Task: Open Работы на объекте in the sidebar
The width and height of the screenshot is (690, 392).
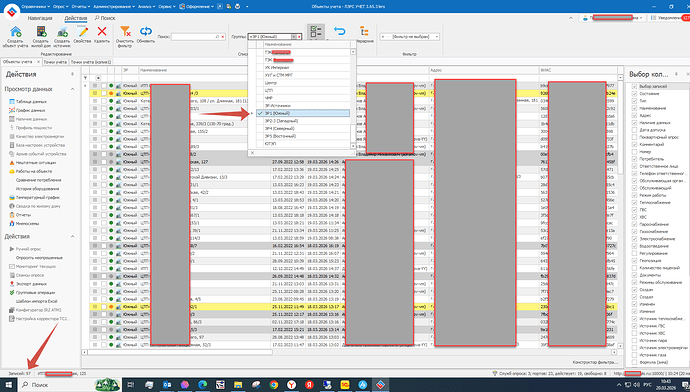Action: 34,171
